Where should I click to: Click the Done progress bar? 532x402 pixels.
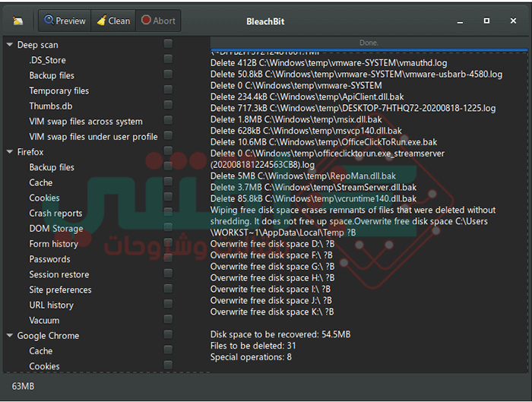(369, 43)
